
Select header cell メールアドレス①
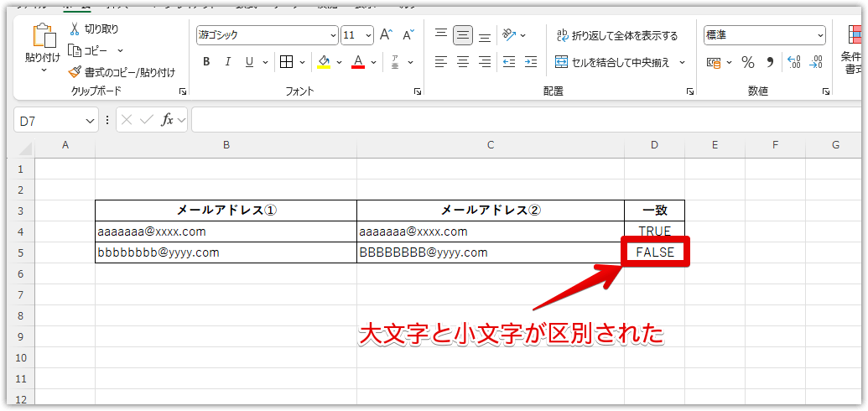tap(226, 211)
